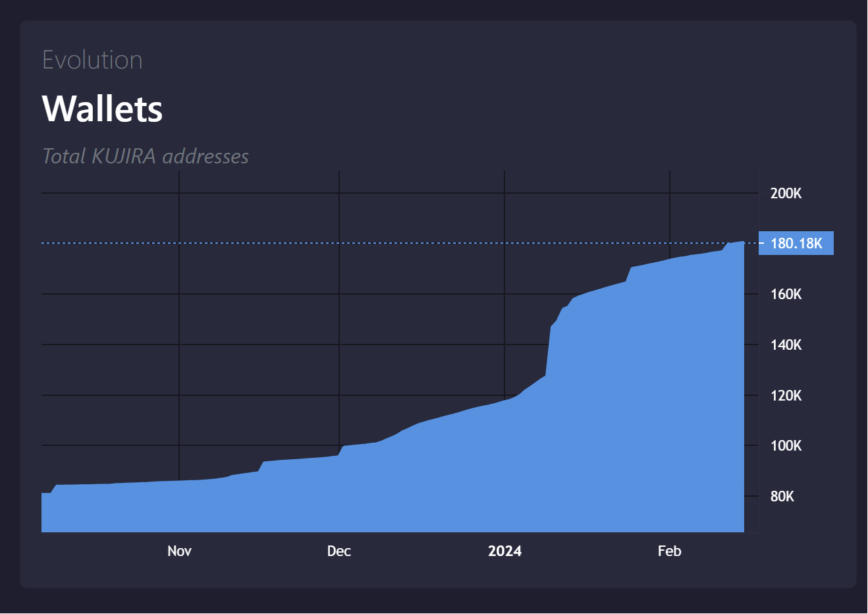Click the Wallets chart title
868x614 pixels.
click(x=102, y=109)
